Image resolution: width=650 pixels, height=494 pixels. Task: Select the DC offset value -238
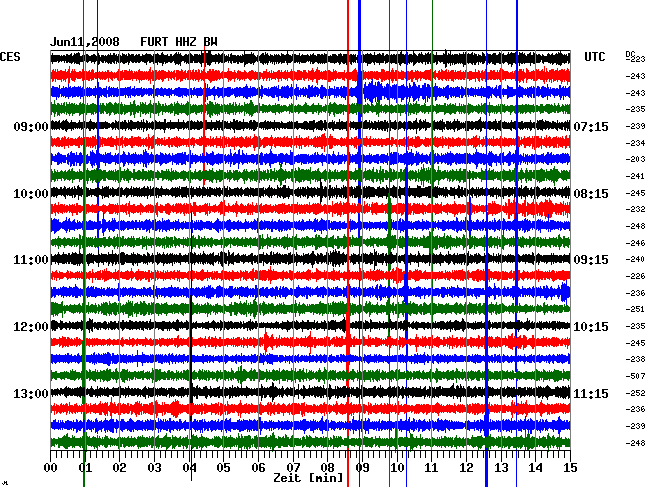635,359
